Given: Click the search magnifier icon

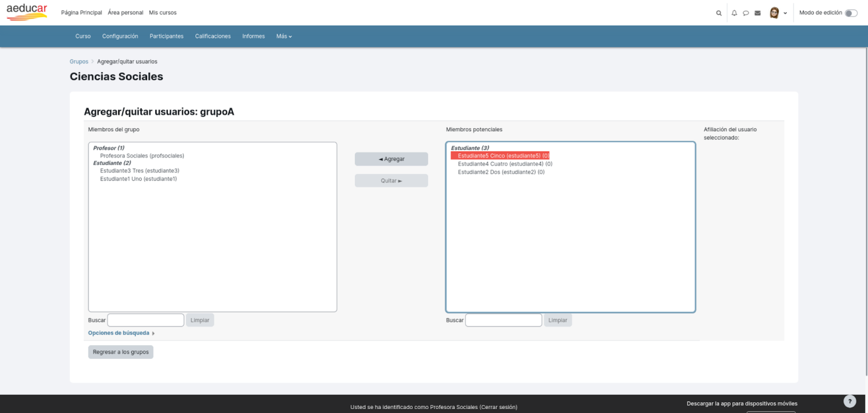Looking at the screenshot, I should coord(719,13).
